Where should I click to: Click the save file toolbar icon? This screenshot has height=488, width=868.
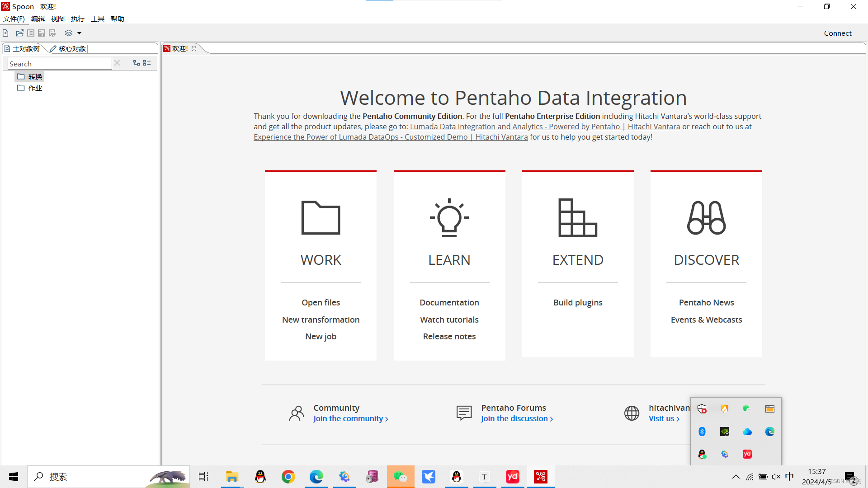pyautogui.click(x=42, y=33)
